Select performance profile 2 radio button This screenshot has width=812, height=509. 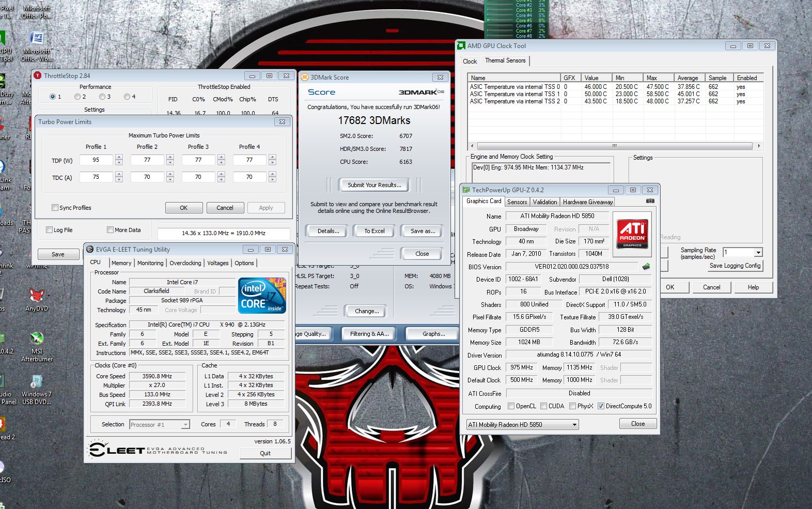coord(77,97)
